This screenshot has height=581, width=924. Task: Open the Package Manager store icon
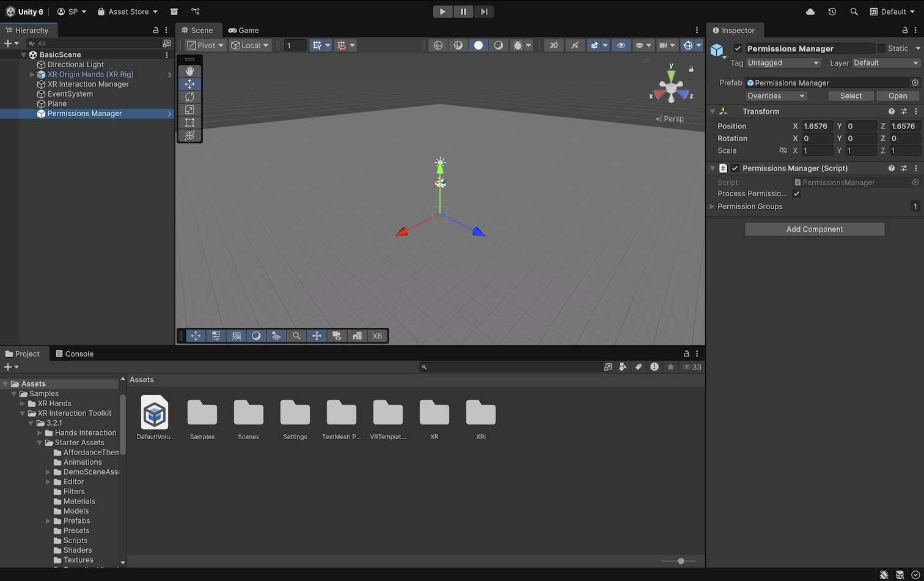[174, 12]
